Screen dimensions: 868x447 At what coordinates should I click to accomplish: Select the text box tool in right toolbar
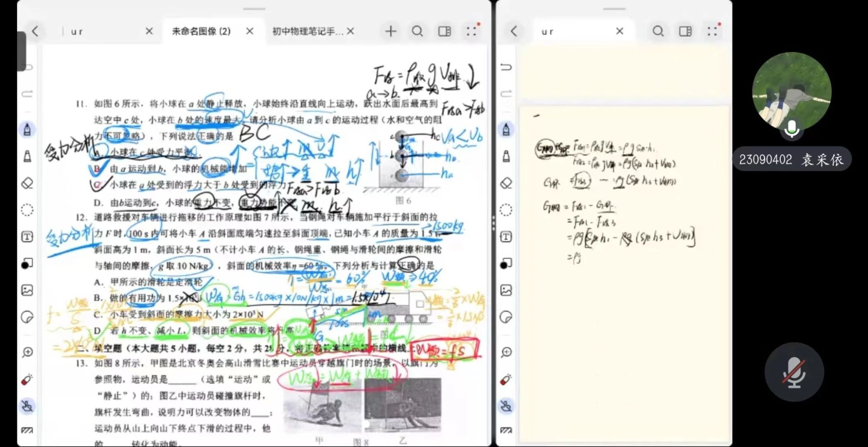506,237
